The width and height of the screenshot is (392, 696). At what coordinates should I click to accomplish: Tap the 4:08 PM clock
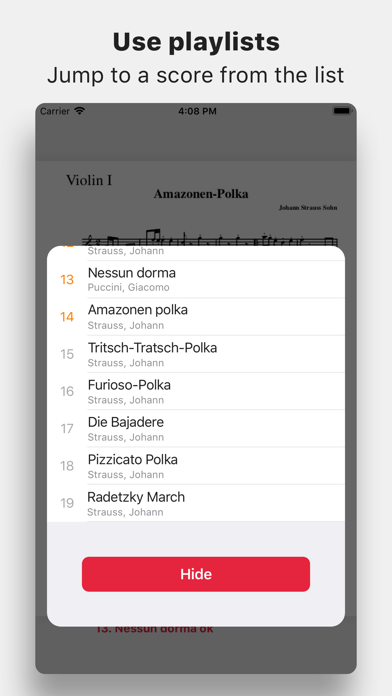click(197, 111)
